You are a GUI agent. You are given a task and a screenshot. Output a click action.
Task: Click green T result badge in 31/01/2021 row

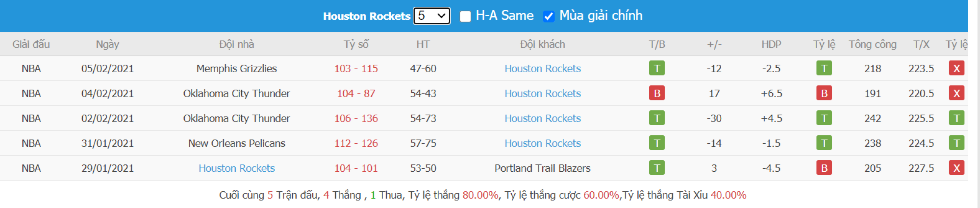(657, 143)
